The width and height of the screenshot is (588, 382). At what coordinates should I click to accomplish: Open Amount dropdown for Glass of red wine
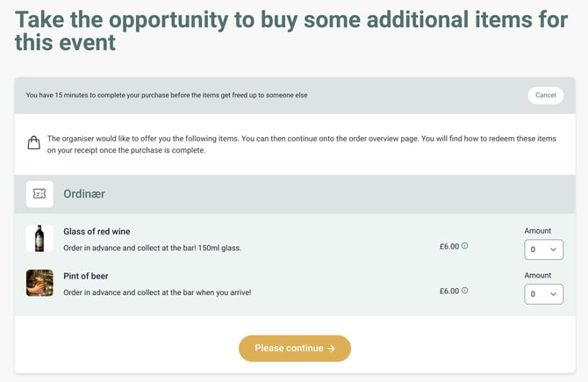(x=543, y=250)
